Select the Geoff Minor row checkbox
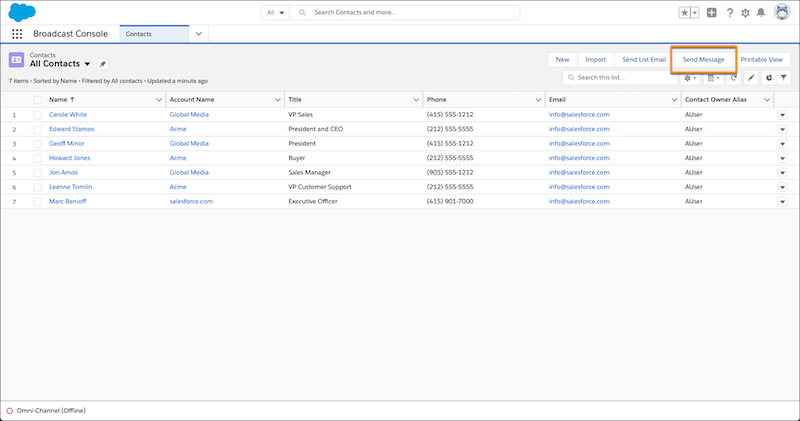This screenshot has width=800, height=421. pos(37,144)
